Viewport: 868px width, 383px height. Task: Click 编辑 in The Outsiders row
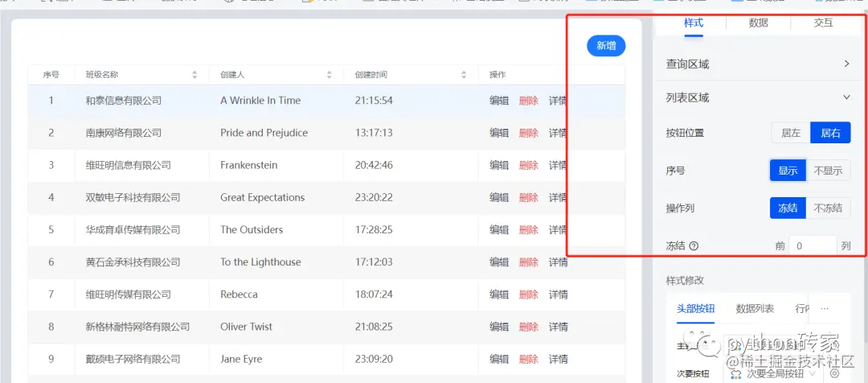499,229
